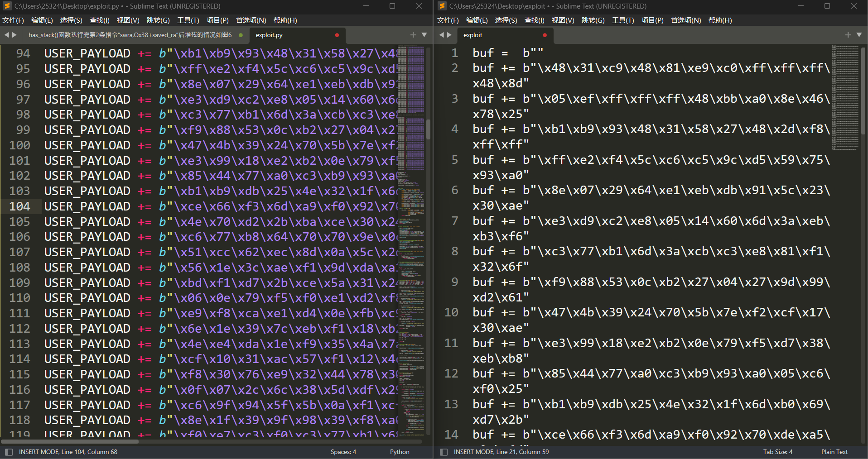Add new tab in right window
This screenshot has width=868, height=459.
[848, 35]
